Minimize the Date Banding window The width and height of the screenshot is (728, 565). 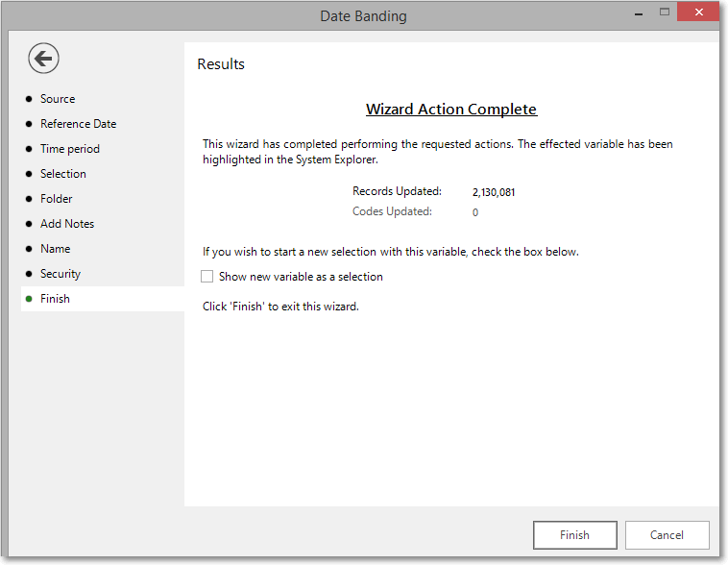pyautogui.click(x=639, y=13)
